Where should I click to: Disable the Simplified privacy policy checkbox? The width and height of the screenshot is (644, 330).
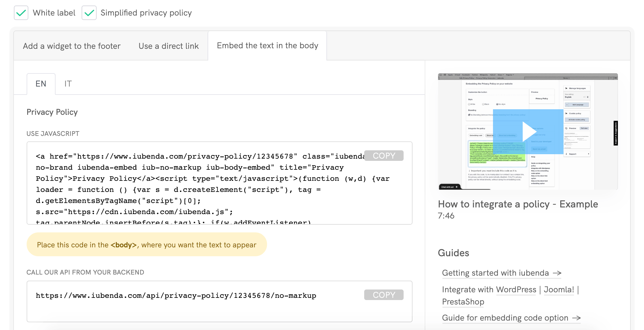coord(89,12)
